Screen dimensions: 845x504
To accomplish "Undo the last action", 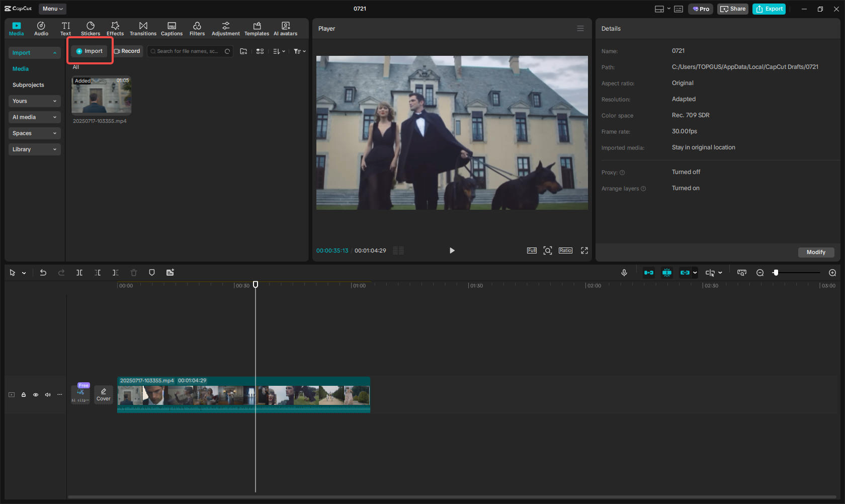I will click(x=43, y=272).
